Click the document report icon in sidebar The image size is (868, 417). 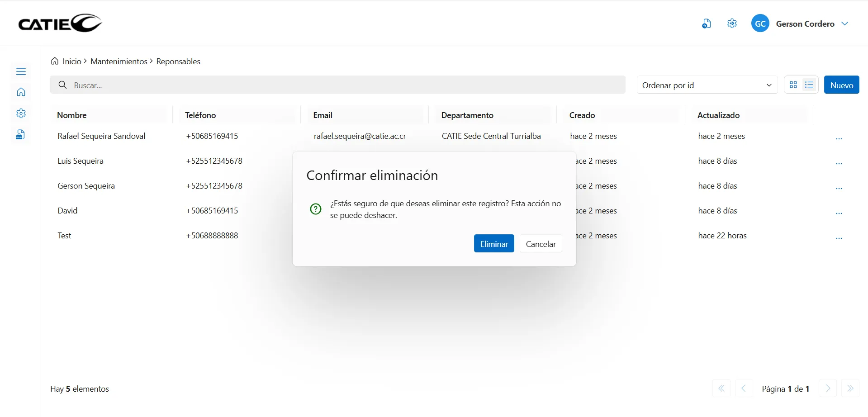pyautogui.click(x=21, y=135)
